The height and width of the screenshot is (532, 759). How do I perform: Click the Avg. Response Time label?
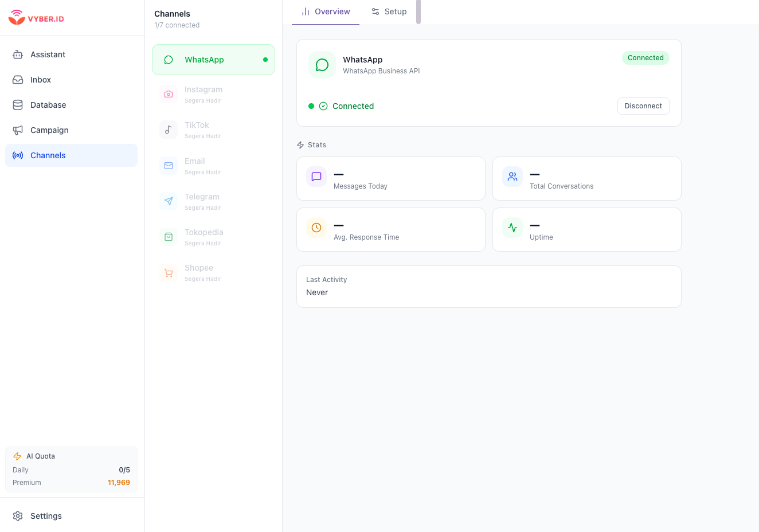366,237
